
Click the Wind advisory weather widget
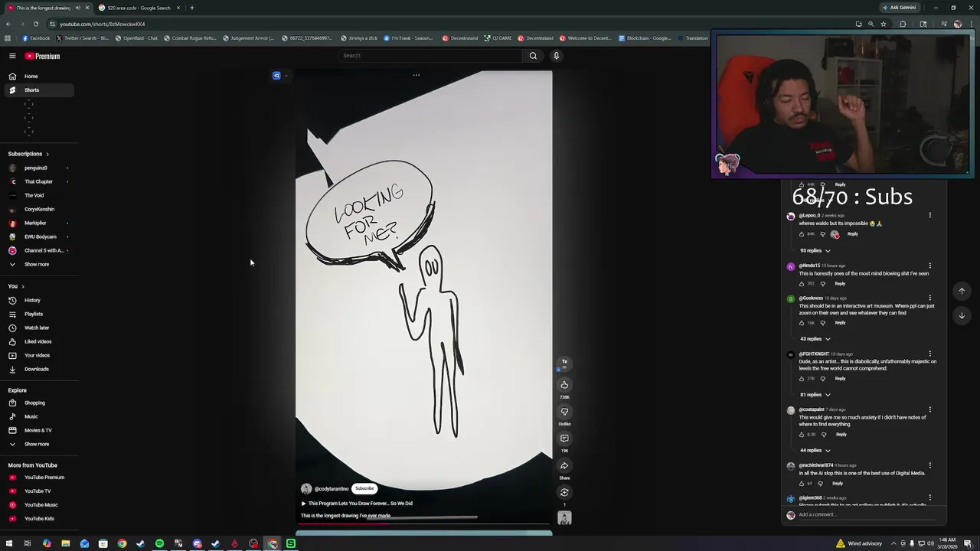[x=859, y=543]
